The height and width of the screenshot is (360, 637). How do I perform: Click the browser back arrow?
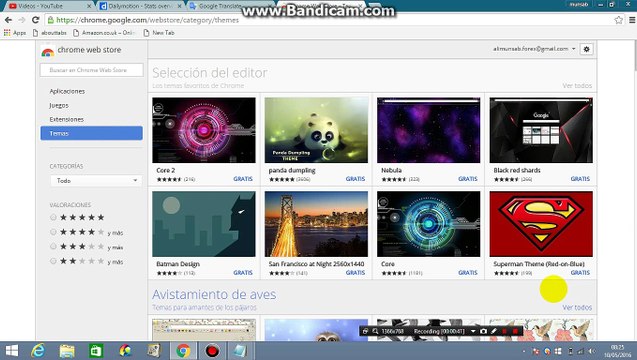coord(8,20)
